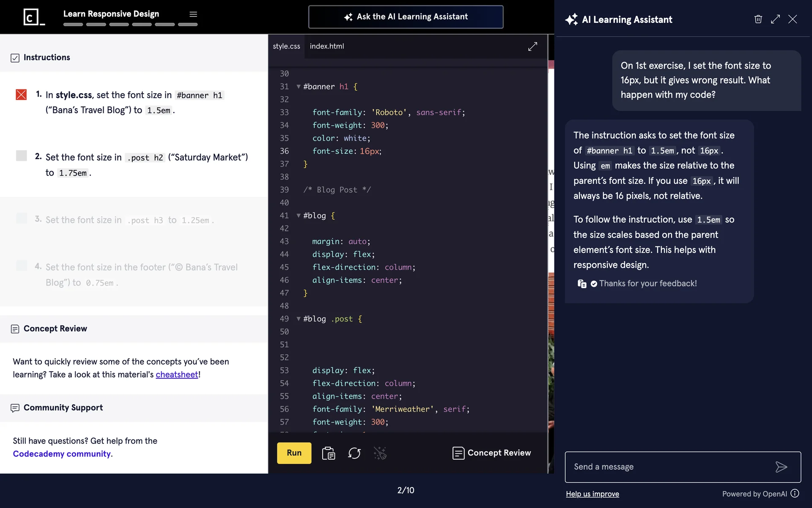Collapse the #banner h1 rule

pos(299,87)
